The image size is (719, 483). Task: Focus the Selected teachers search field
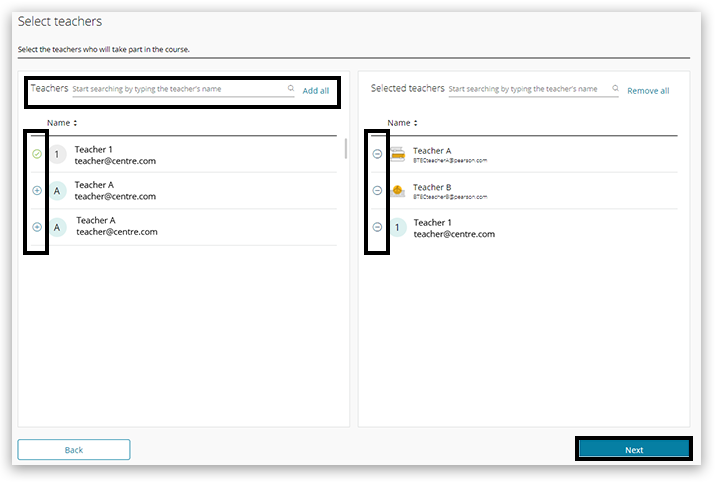point(527,89)
